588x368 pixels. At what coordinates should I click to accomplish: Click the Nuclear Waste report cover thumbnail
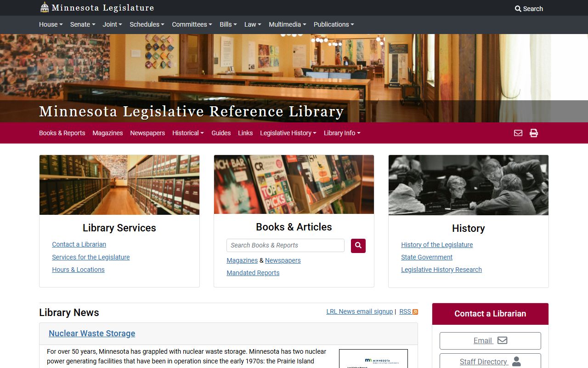pyautogui.click(x=373, y=359)
